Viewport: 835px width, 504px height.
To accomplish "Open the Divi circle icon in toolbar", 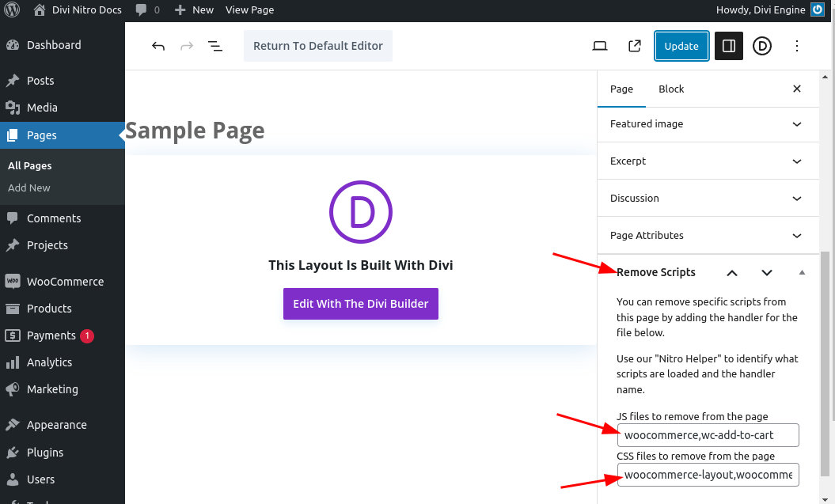I will (x=761, y=46).
